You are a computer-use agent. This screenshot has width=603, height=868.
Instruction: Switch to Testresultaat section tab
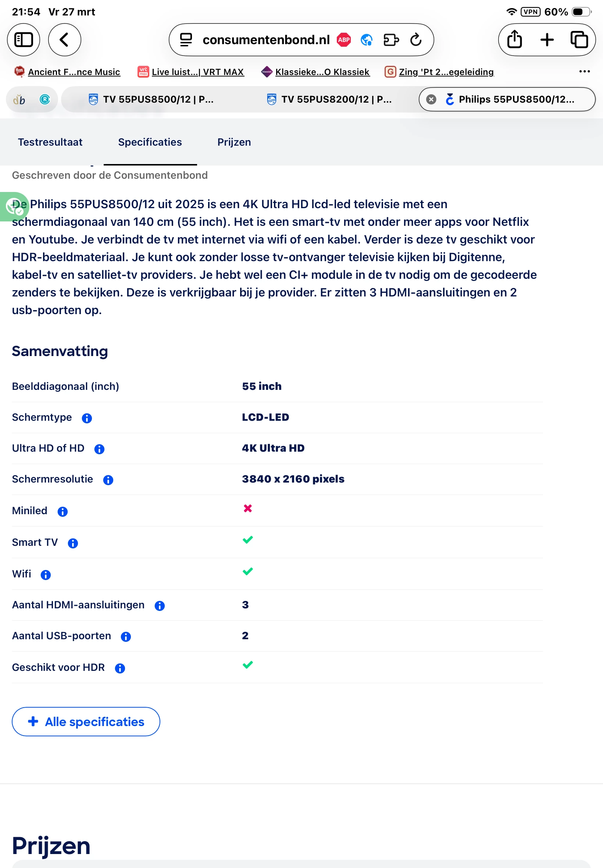pyautogui.click(x=50, y=142)
